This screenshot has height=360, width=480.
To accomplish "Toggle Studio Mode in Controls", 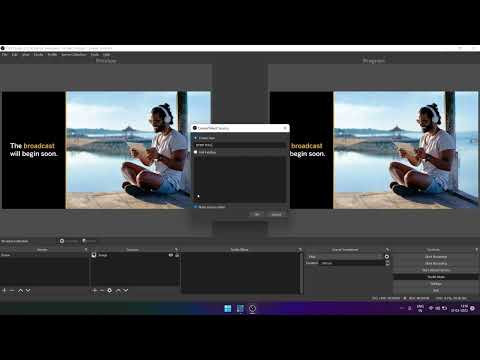I will 436,277.
